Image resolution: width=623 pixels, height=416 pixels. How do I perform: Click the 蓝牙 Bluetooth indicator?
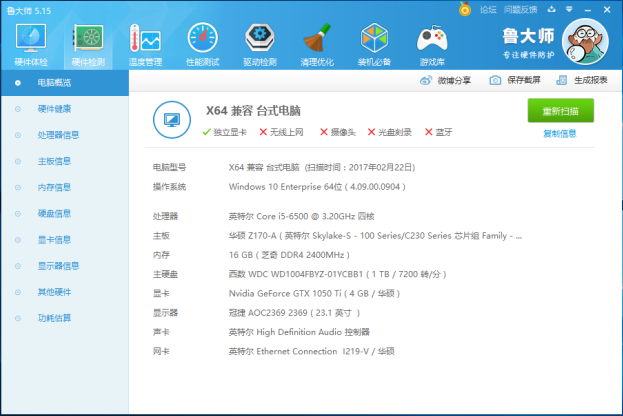439,132
